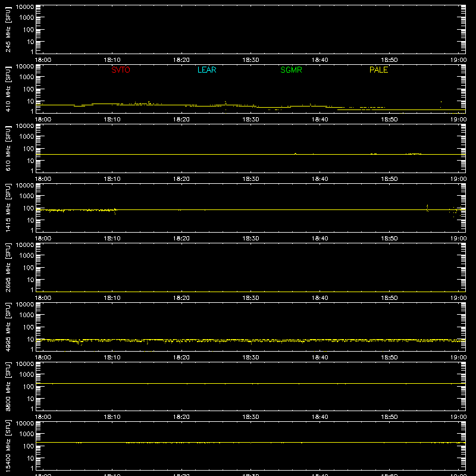Click 18:10 tick label below 8800 MHz plot
Viewport: 476px width, 476px height.
(x=112, y=417)
